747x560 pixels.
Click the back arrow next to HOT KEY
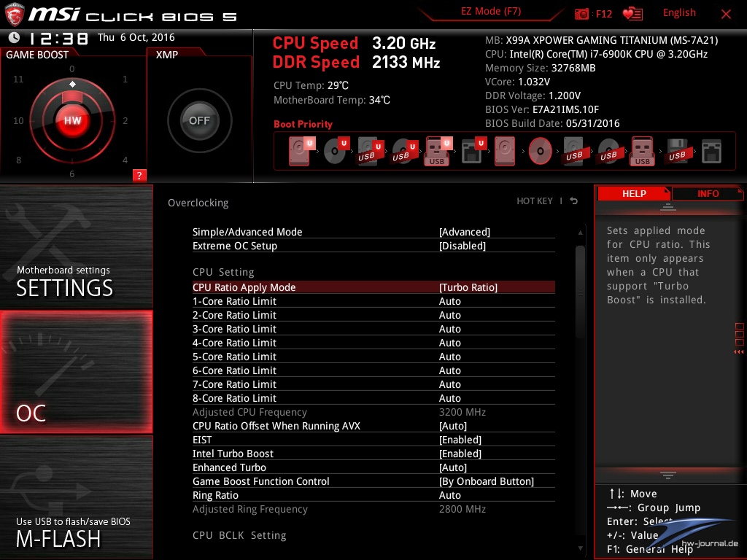tap(574, 201)
